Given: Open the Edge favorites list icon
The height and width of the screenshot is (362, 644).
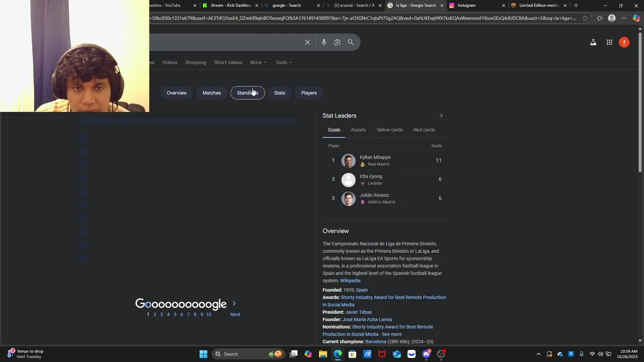Looking at the screenshot, I should [x=600, y=18].
